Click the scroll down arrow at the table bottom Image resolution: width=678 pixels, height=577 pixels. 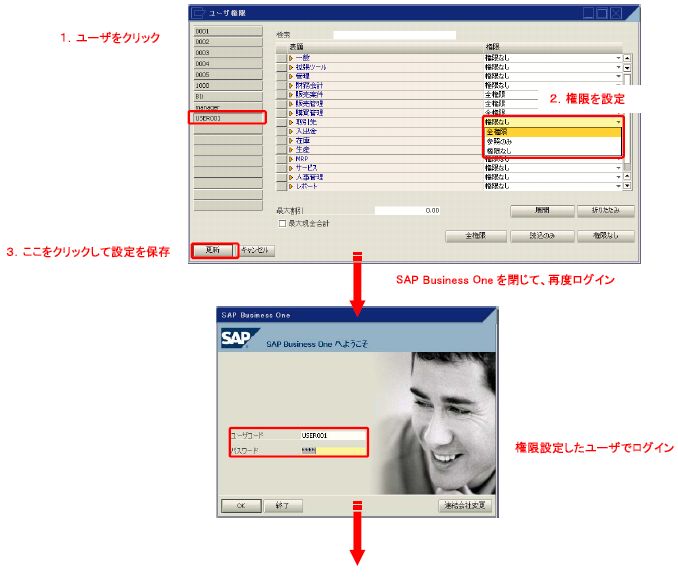627,186
